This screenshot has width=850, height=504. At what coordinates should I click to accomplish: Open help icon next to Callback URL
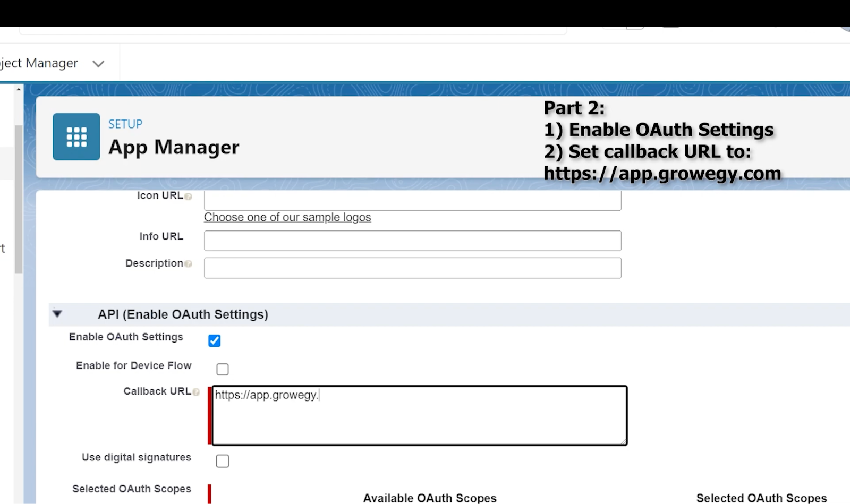pos(196,392)
